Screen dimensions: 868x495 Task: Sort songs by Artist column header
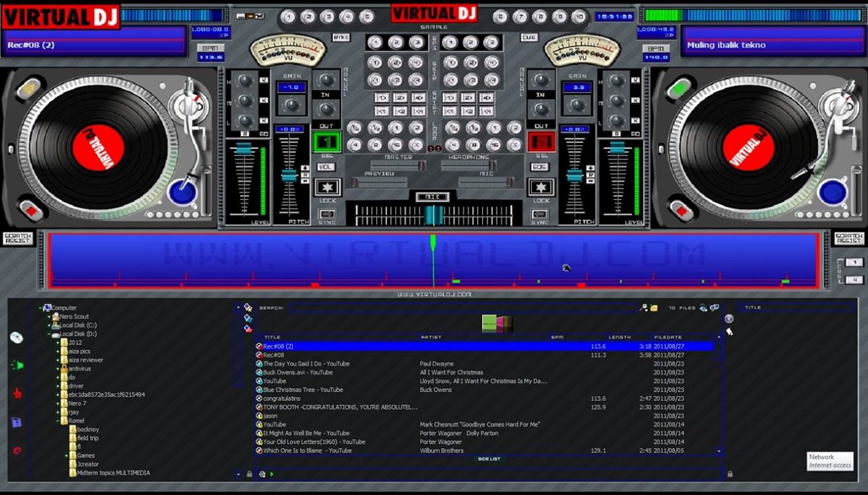[431, 338]
